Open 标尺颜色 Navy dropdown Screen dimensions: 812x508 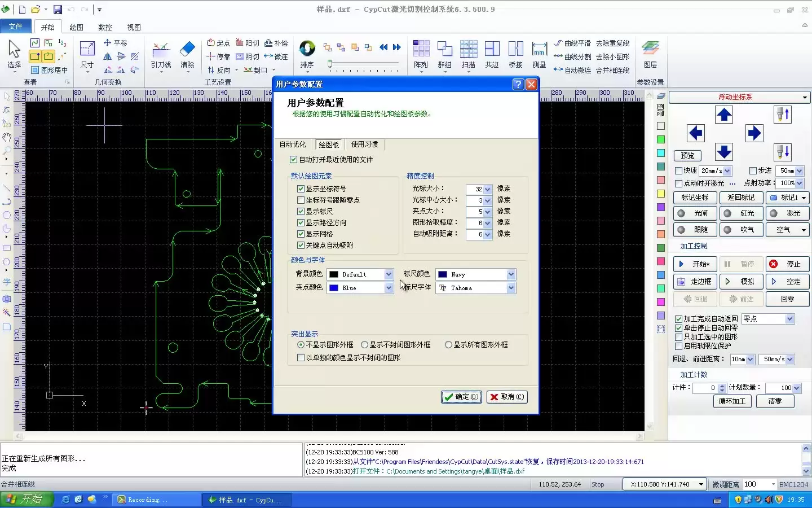pos(511,274)
